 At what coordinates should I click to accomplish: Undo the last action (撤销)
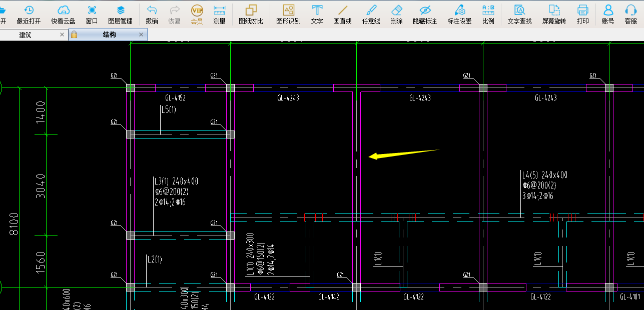pos(152,14)
